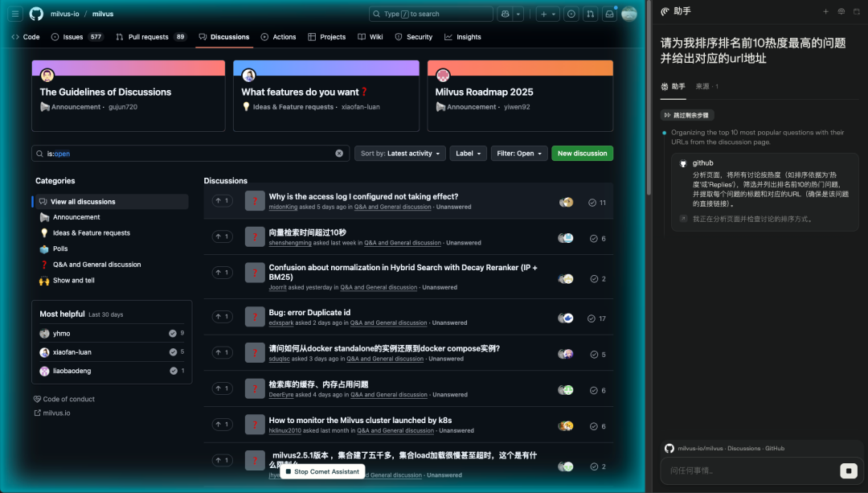
Task: Open the create-new plus dropdown
Action: click(548, 14)
